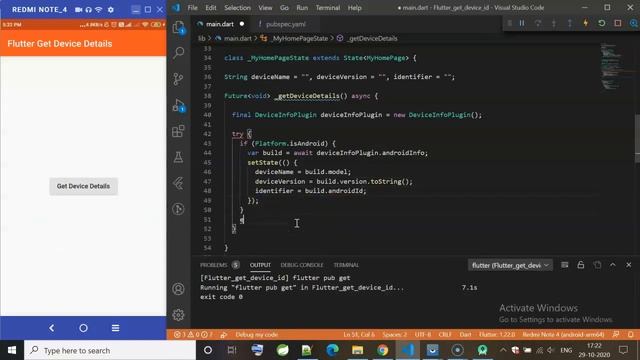This screenshot has height=360, width=640.
Task: Open the Edit menu
Action: click(211, 8)
